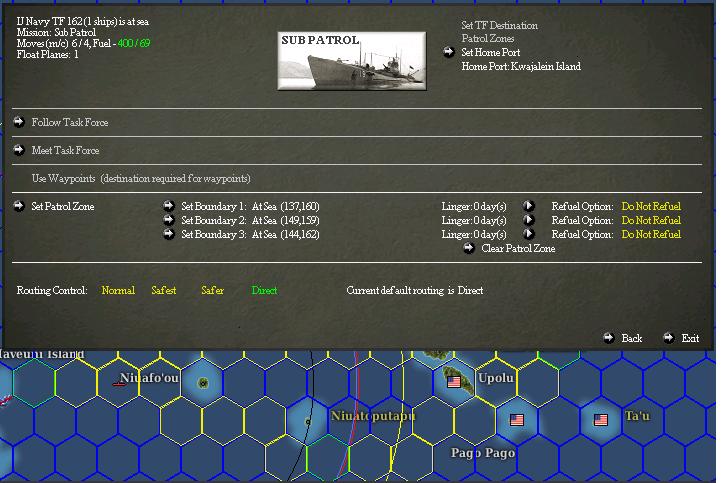Toggle Refuel Option for Boundary 3
This screenshot has height=483, width=723.
point(651,234)
